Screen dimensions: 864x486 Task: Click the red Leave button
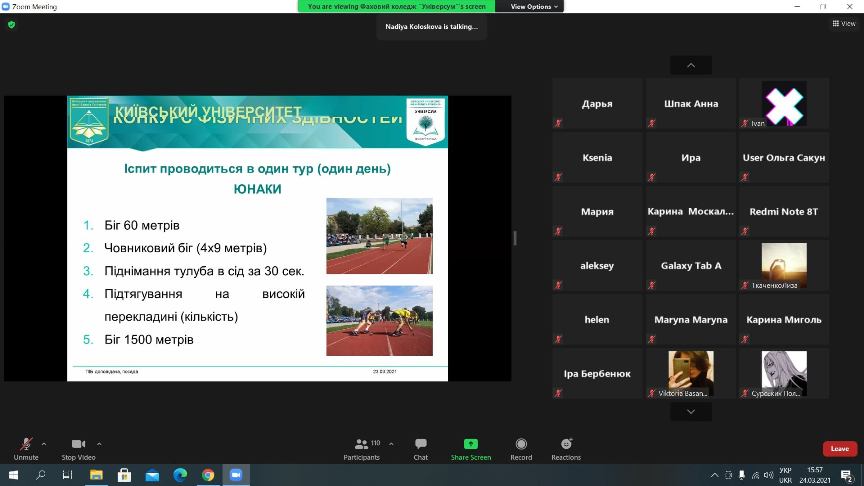(x=839, y=448)
